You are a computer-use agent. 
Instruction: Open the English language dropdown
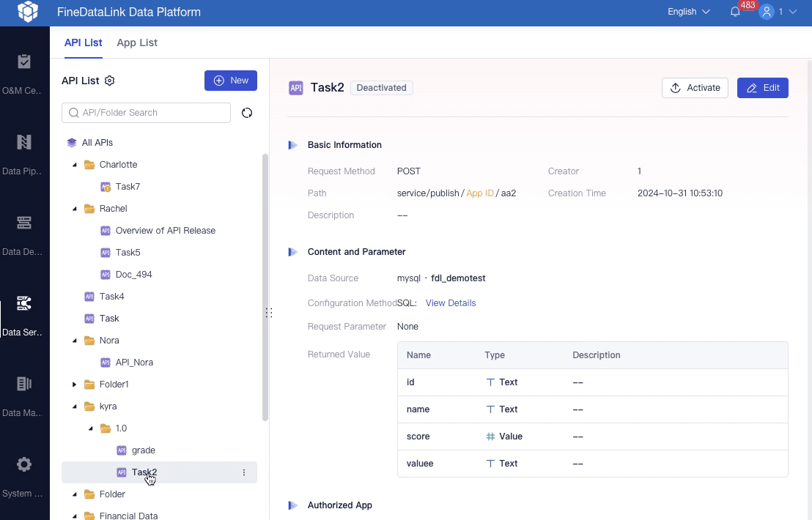tap(688, 12)
